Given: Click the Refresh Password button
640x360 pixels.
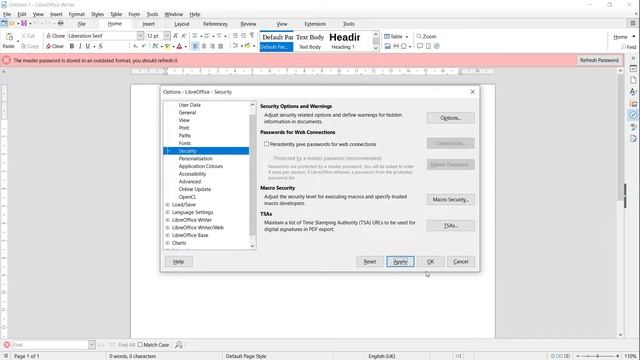Looking at the screenshot, I should [599, 60].
